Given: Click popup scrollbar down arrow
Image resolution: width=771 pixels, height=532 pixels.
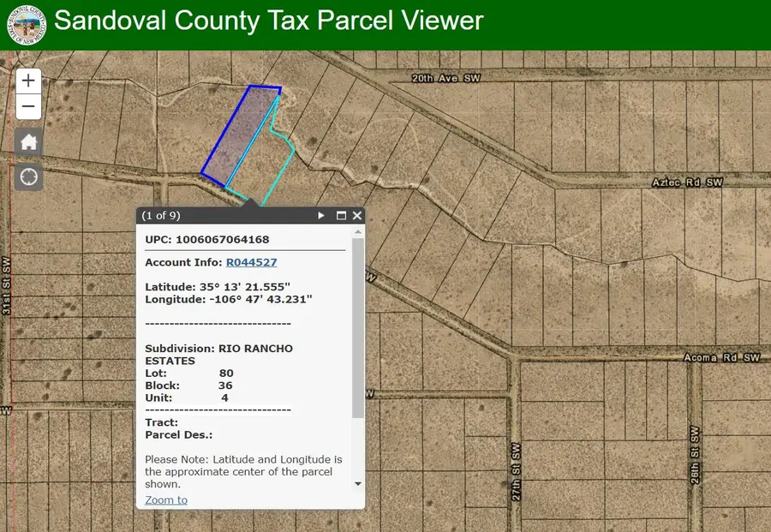Looking at the screenshot, I should pos(358,484).
